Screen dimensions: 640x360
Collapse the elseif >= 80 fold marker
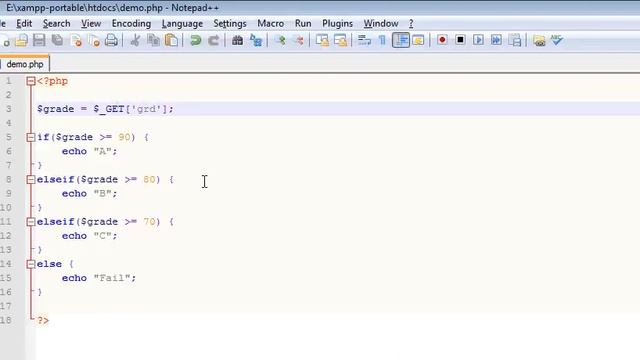click(x=31, y=180)
